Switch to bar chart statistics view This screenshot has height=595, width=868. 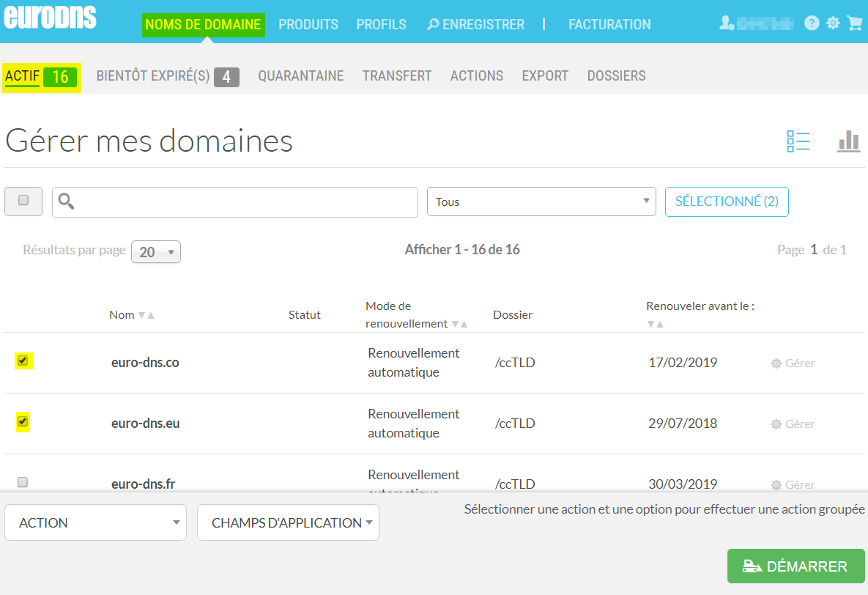point(848,141)
